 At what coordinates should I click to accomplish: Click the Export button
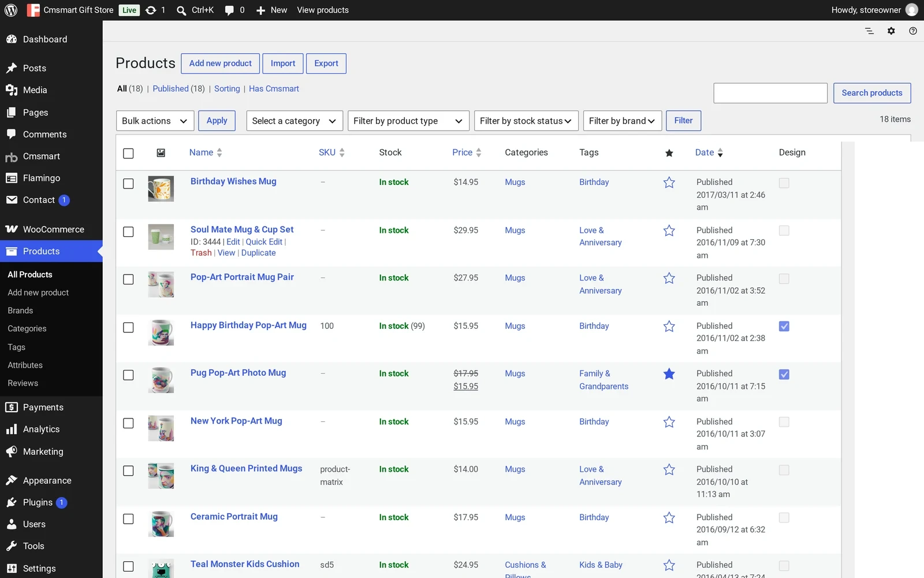tap(326, 64)
